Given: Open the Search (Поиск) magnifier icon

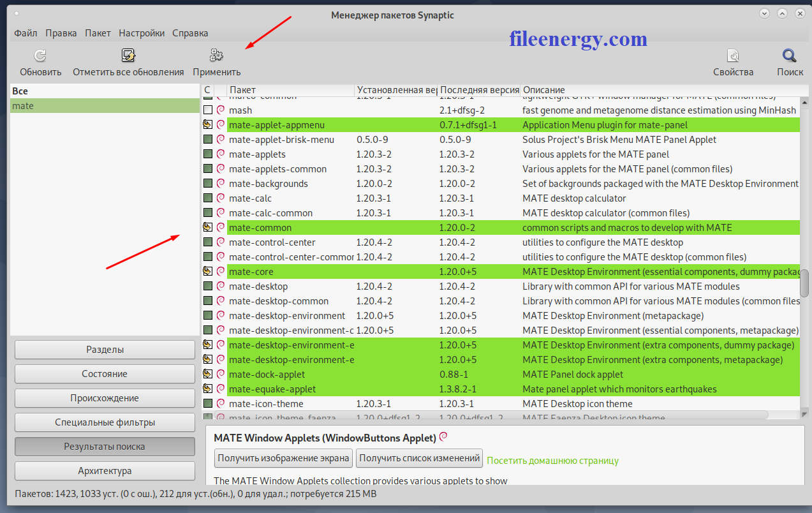Looking at the screenshot, I should point(790,56).
